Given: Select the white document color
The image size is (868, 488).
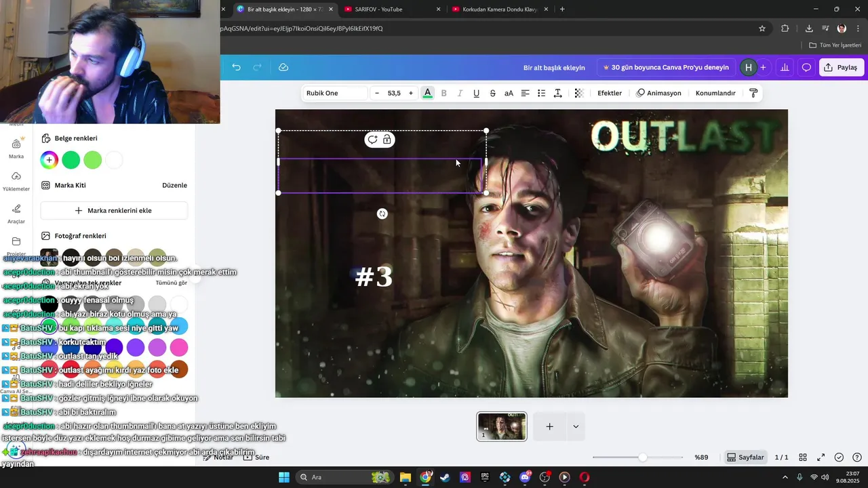Looking at the screenshot, I should [115, 160].
